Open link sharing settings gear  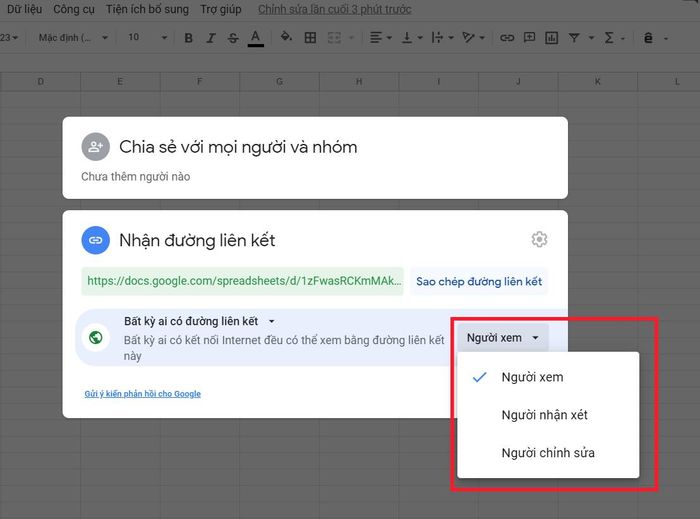[x=540, y=239]
